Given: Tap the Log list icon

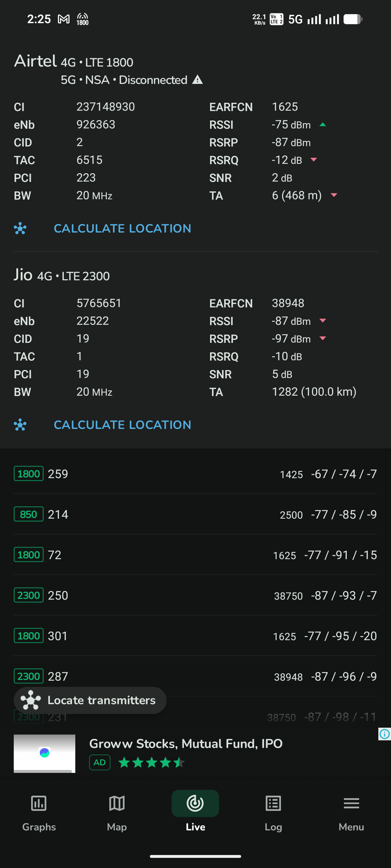Looking at the screenshot, I should coord(273,804).
